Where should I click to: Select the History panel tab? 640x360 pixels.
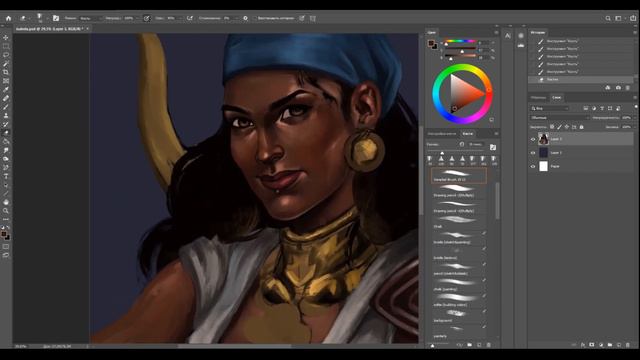pos(538,32)
